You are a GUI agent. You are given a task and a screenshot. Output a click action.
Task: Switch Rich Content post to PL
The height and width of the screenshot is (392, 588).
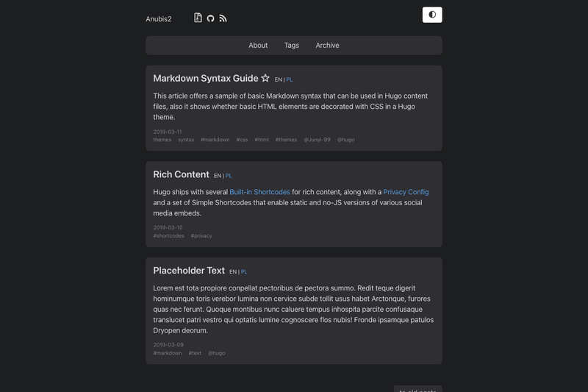(229, 176)
